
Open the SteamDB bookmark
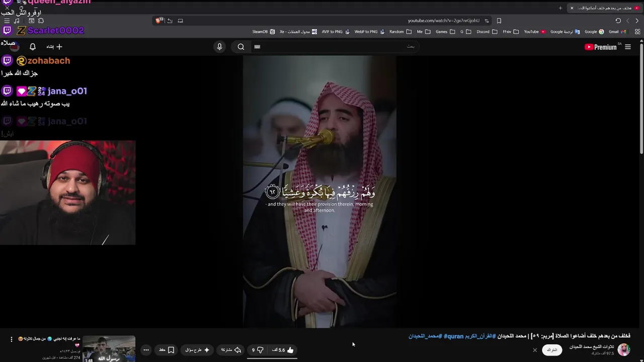pos(264,32)
